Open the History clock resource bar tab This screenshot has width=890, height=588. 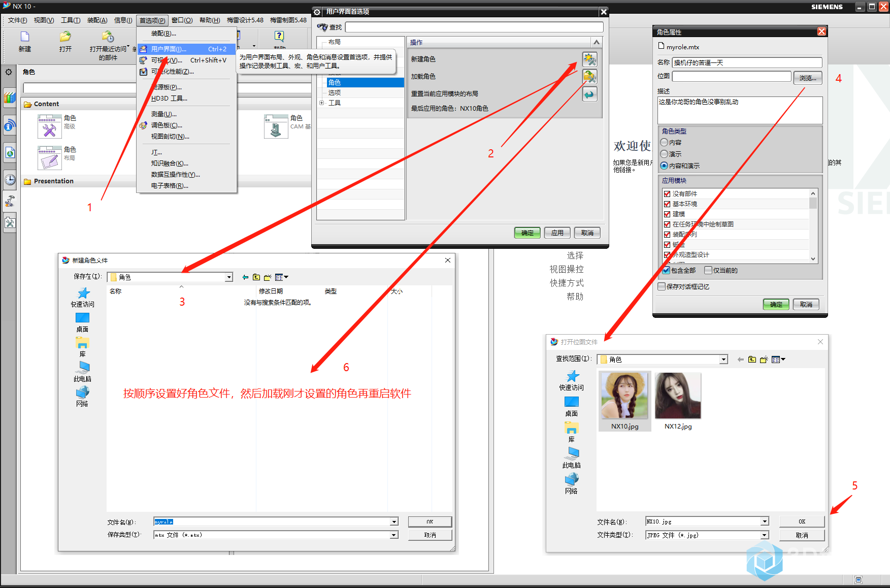pyautogui.click(x=10, y=180)
